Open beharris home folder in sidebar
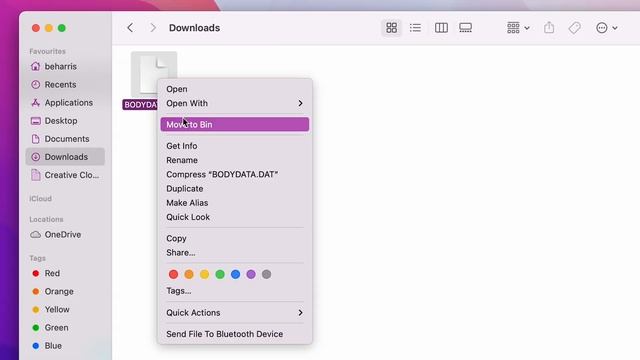 click(x=65, y=67)
